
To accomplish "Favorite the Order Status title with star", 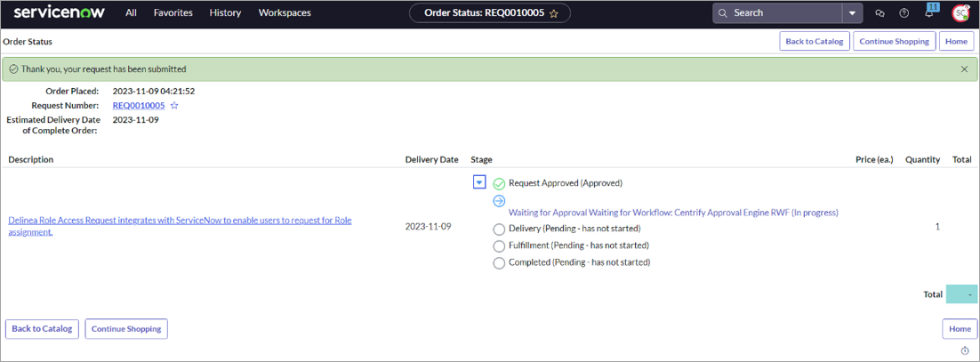I will coord(554,13).
